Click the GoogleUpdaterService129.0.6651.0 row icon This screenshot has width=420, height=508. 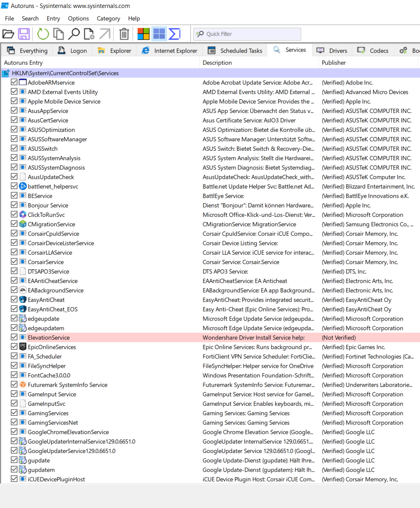(23, 451)
